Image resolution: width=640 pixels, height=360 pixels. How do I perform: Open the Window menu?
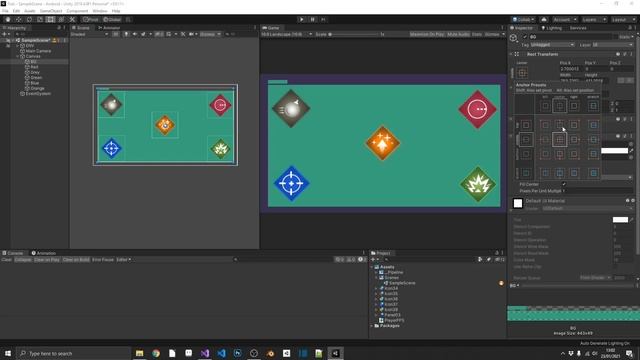pyautogui.click(x=100, y=11)
